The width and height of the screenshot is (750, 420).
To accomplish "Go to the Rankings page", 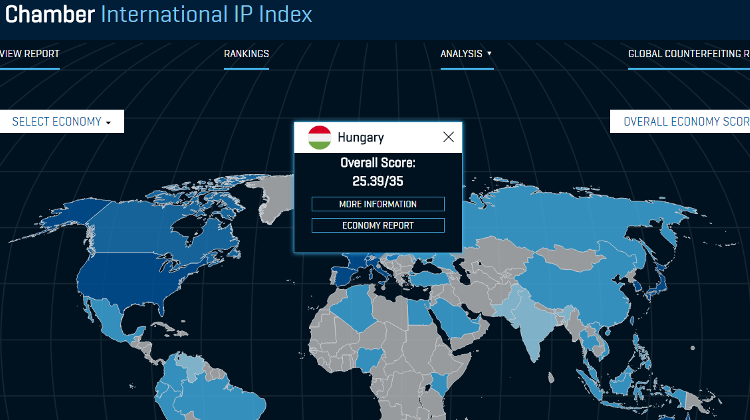I will [246, 54].
